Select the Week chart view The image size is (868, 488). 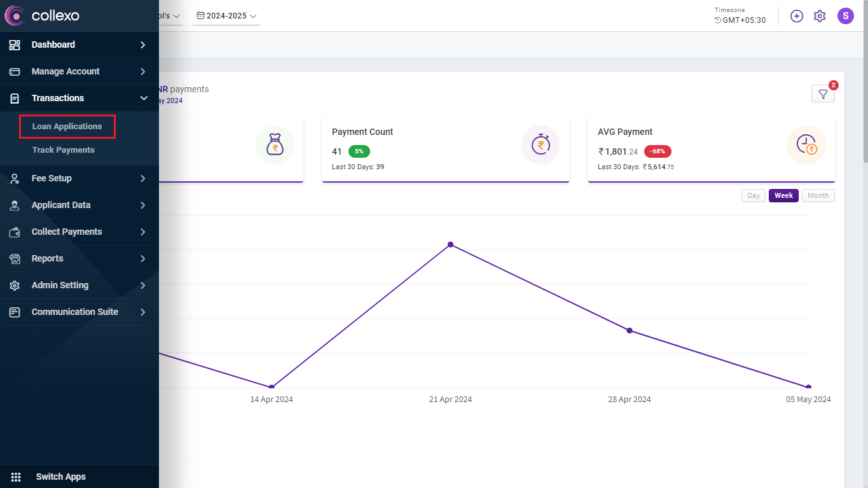tap(783, 196)
